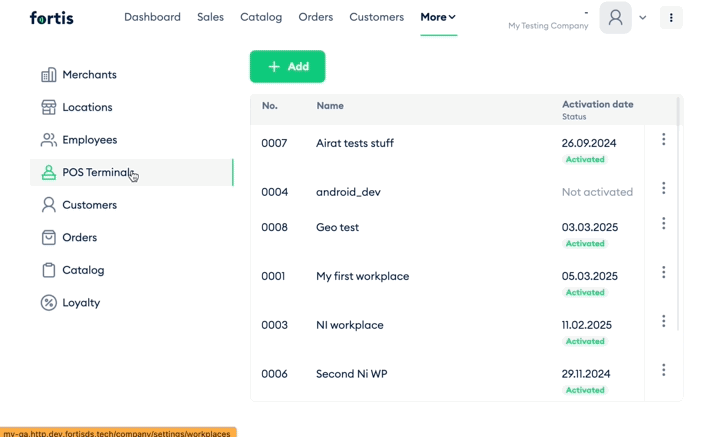
Task: Open row menu for Airat tests stuff
Action: pos(663,140)
